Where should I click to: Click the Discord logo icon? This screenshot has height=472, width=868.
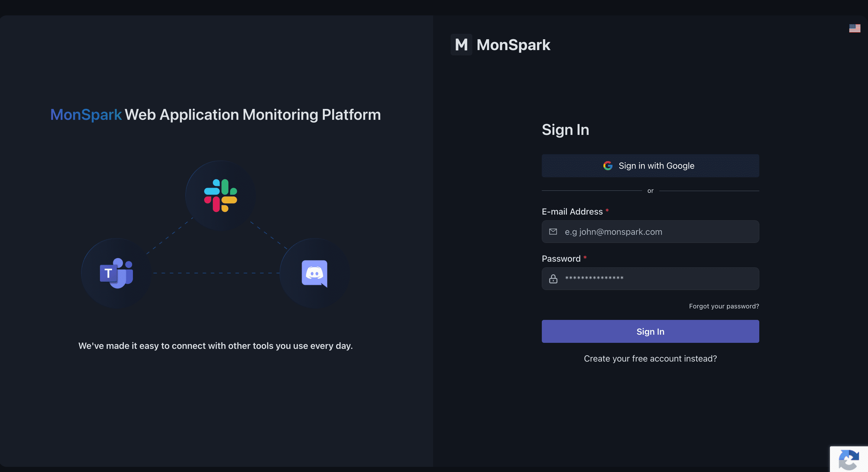(314, 273)
